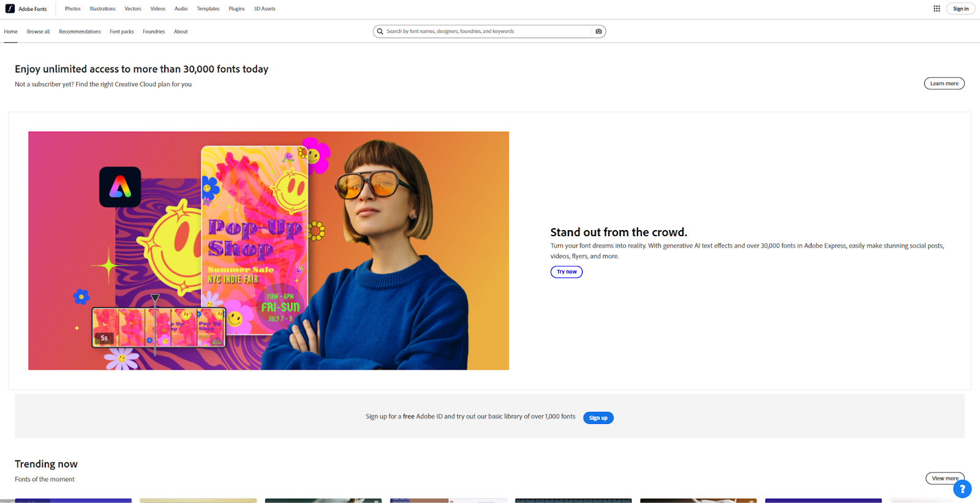Image resolution: width=980 pixels, height=503 pixels.
Task: Open the blue help question-mark button
Action: (962, 489)
